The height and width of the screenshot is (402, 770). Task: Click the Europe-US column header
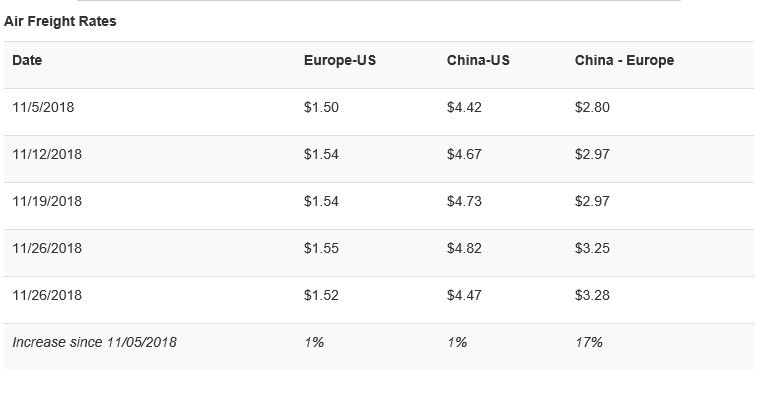tap(340, 60)
